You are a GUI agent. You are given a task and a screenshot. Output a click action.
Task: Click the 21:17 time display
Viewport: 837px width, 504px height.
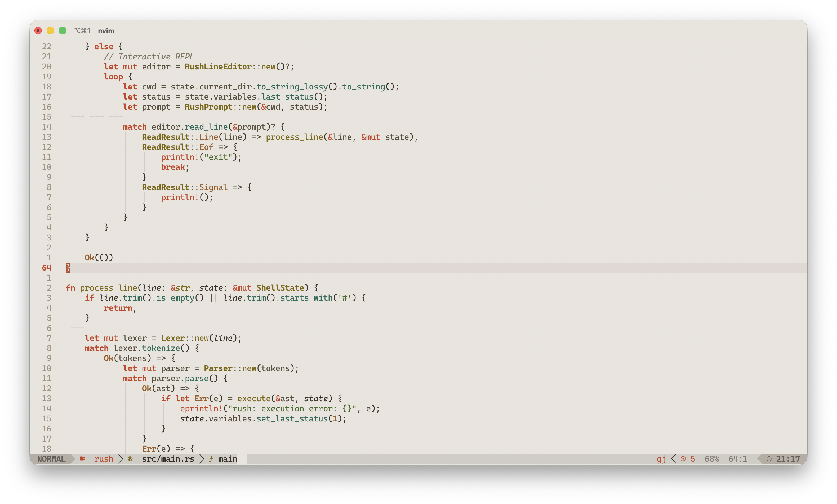click(x=788, y=459)
